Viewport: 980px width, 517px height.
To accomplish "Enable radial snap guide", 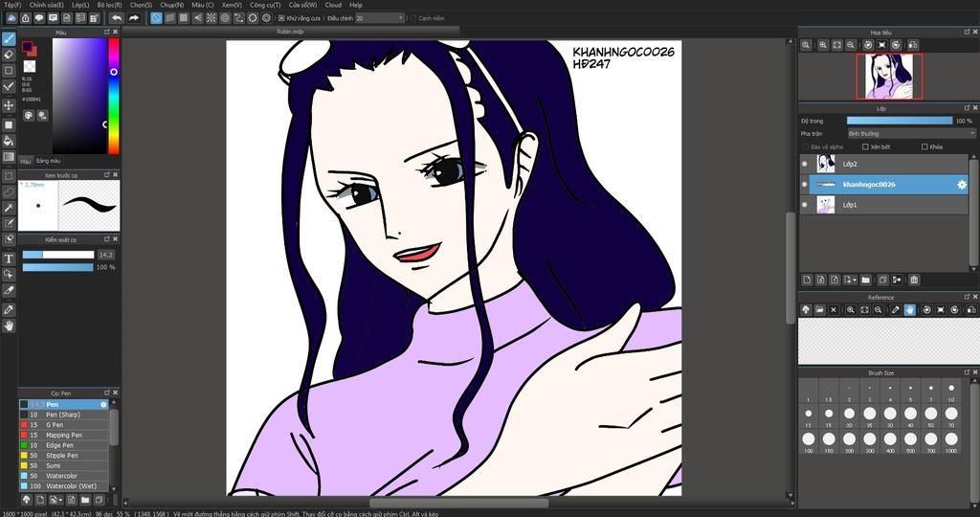I will [x=212, y=18].
